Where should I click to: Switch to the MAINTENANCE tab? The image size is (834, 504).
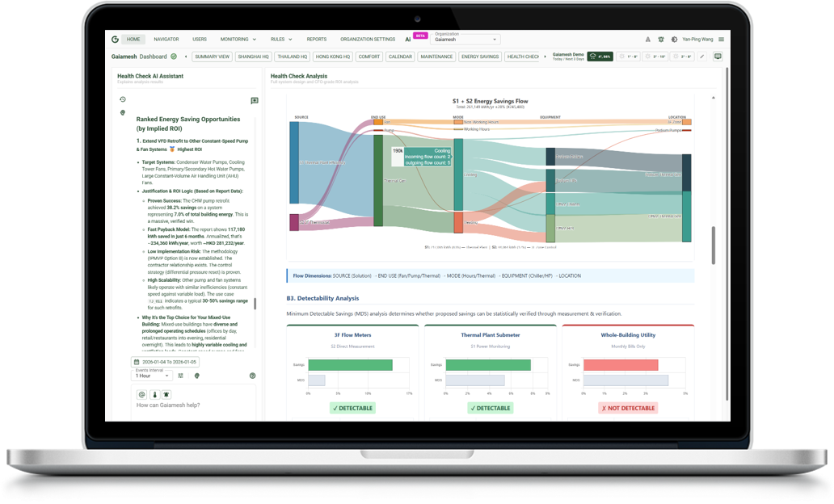pyautogui.click(x=436, y=57)
